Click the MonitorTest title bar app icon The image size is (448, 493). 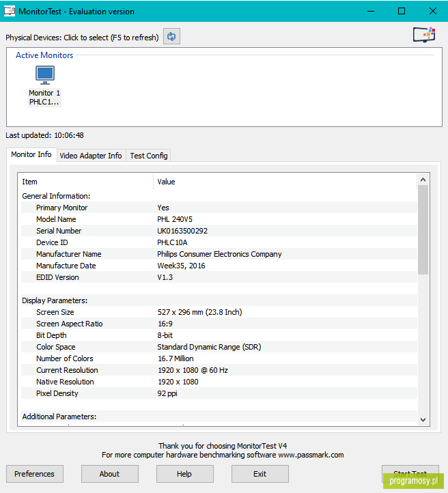[10, 12]
